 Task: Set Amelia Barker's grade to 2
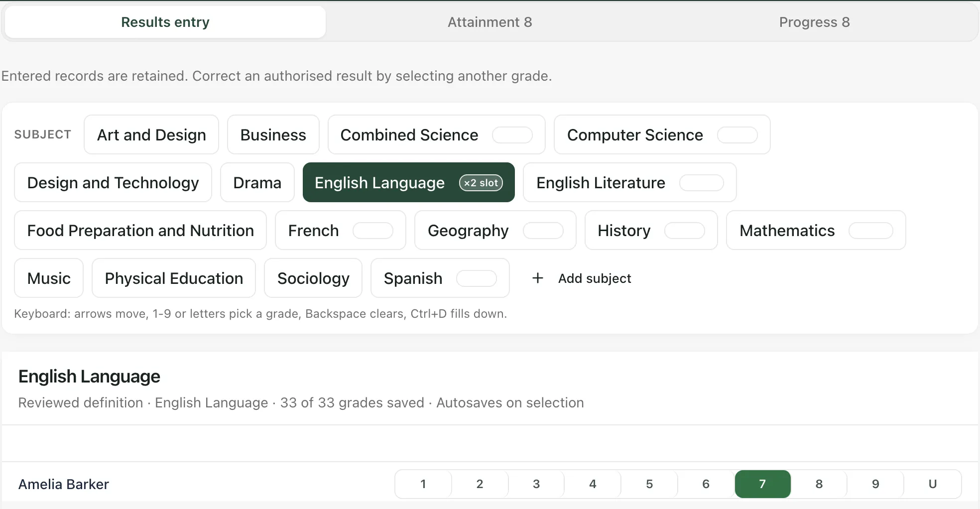480,484
